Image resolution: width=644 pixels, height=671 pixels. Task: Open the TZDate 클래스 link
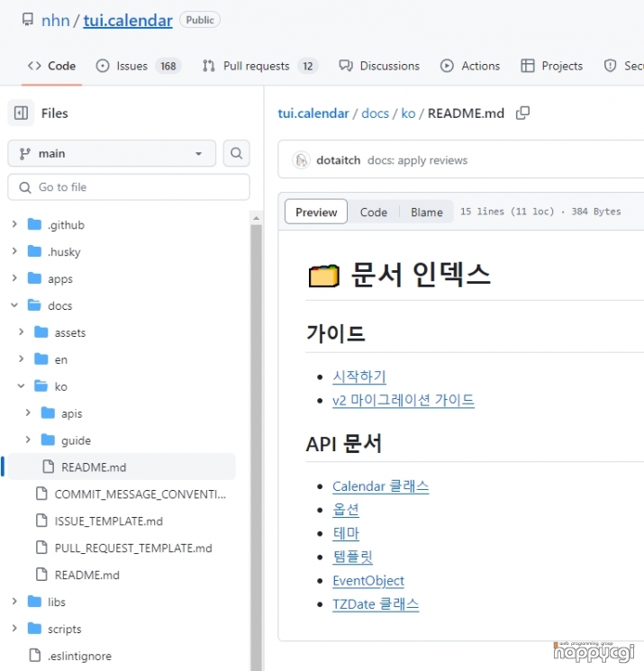[376, 604]
